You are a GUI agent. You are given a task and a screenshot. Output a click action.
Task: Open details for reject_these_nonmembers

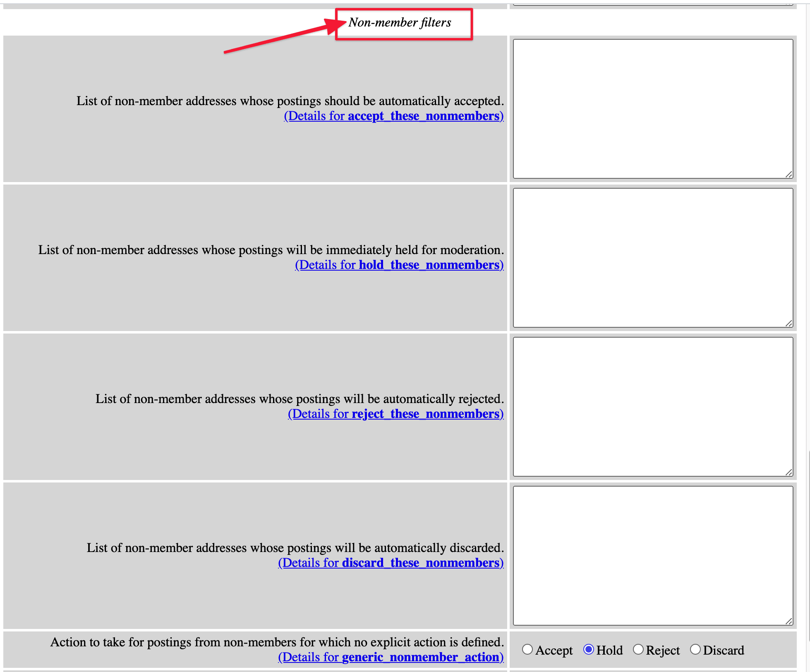395,414
